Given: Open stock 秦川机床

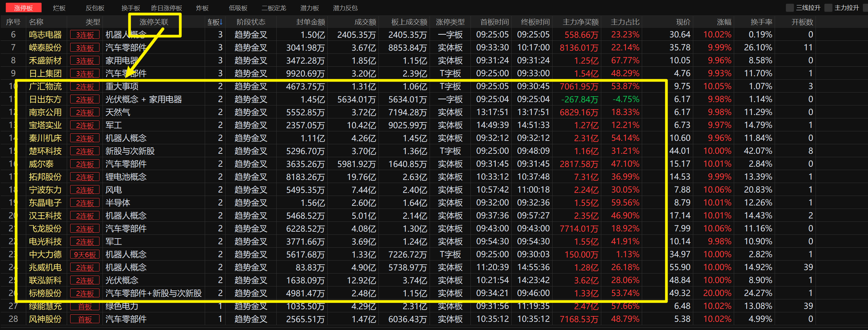Looking at the screenshot, I should point(45,138).
